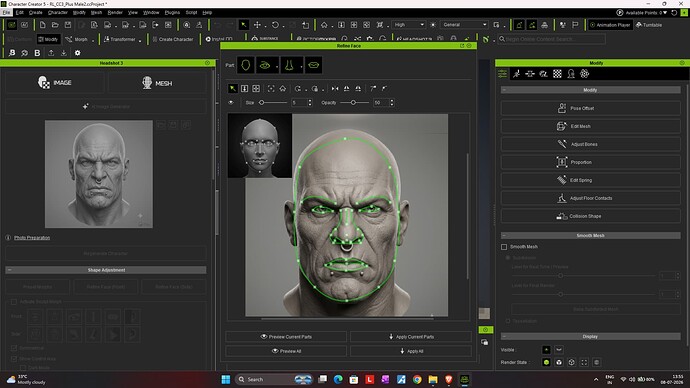This screenshot has height=388, width=690.
Task: Open the Render menu
Action: tap(115, 13)
